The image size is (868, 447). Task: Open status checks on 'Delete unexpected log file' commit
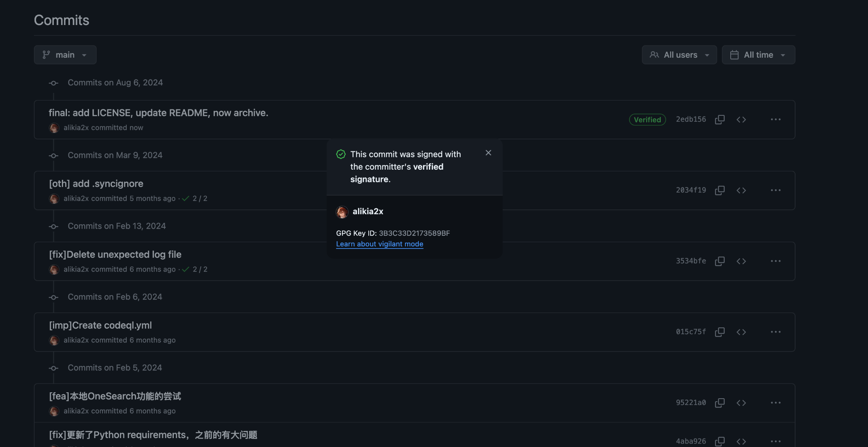[x=196, y=269]
